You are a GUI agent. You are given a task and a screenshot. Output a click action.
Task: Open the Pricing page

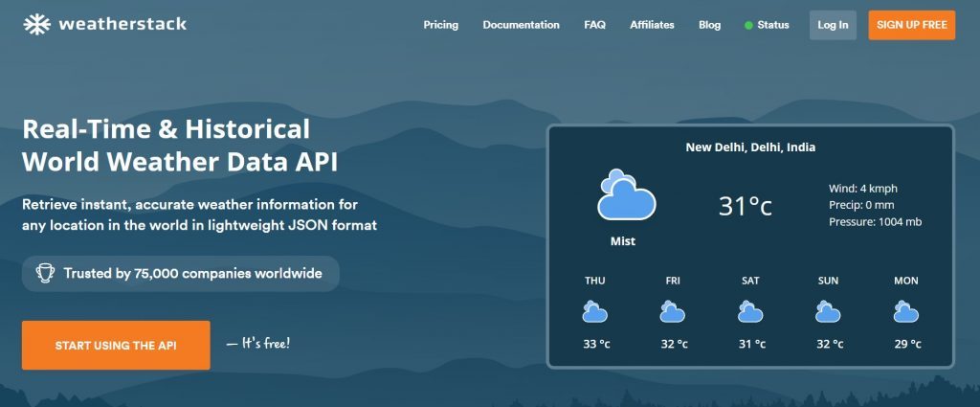440,25
